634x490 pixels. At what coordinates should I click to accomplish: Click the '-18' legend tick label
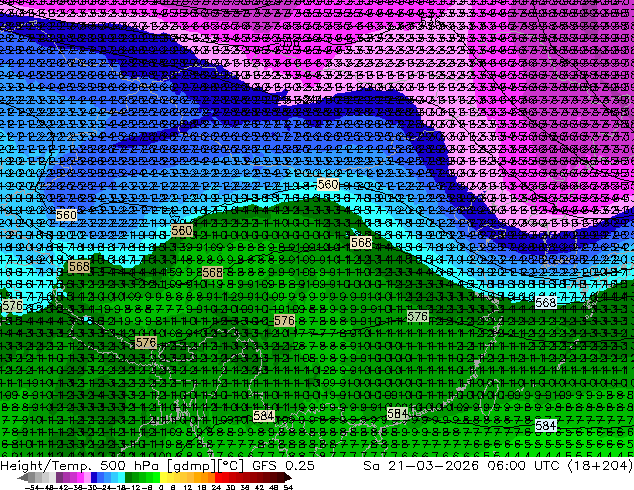pos(120,488)
